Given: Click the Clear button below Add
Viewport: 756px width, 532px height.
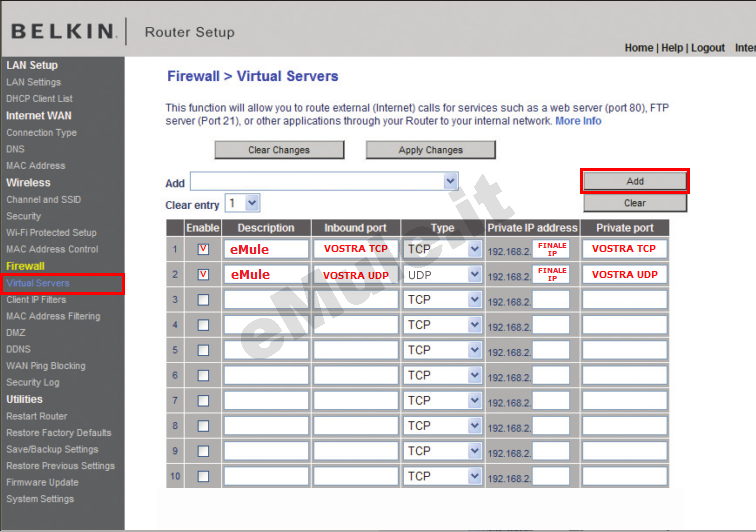Looking at the screenshot, I should point(635,203).
